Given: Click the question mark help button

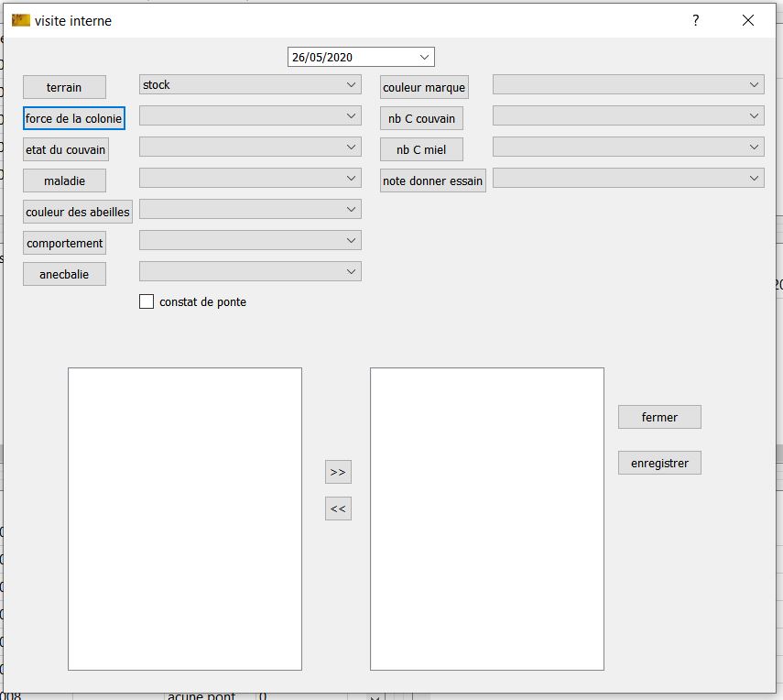Looking at the screenshot, I should (x=696, y=20).
